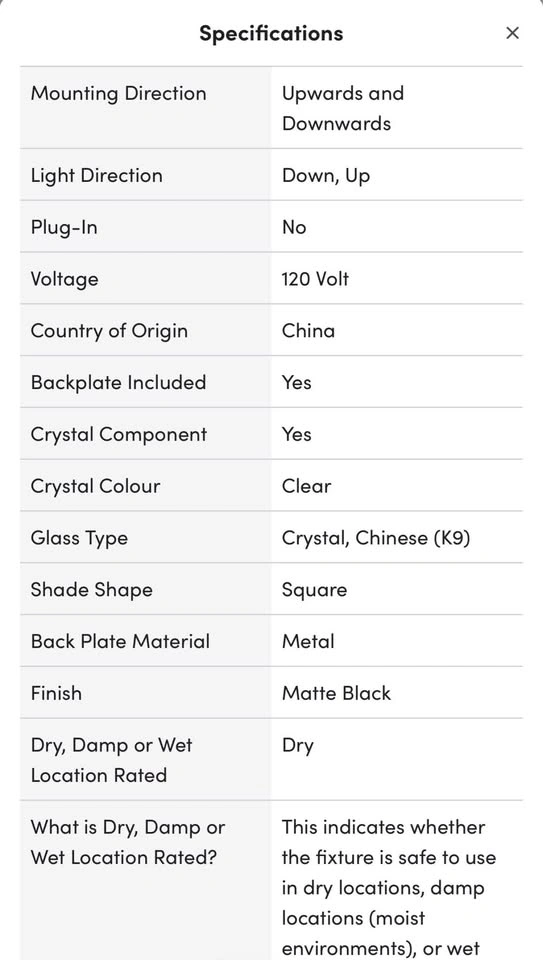
Task: Select the Shade Shape label
Action: pos(92,590)
